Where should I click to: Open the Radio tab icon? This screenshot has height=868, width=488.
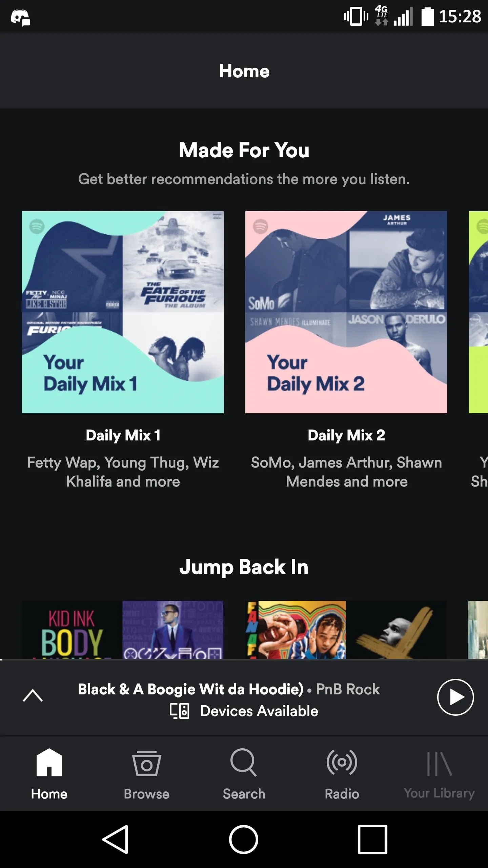tap(342, 762)
